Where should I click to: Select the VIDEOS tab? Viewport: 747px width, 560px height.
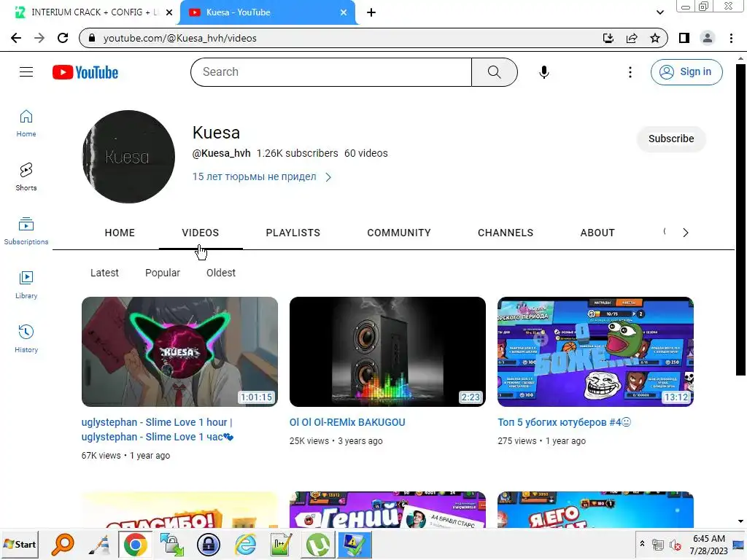coord(201,233)
